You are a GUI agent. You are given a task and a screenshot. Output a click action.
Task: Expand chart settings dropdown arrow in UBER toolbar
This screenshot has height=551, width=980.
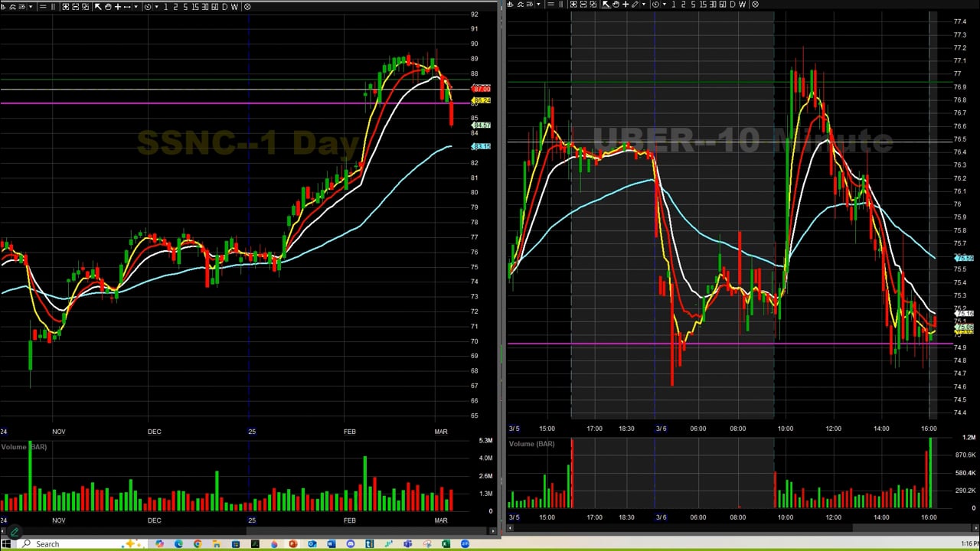click(539, 5)
